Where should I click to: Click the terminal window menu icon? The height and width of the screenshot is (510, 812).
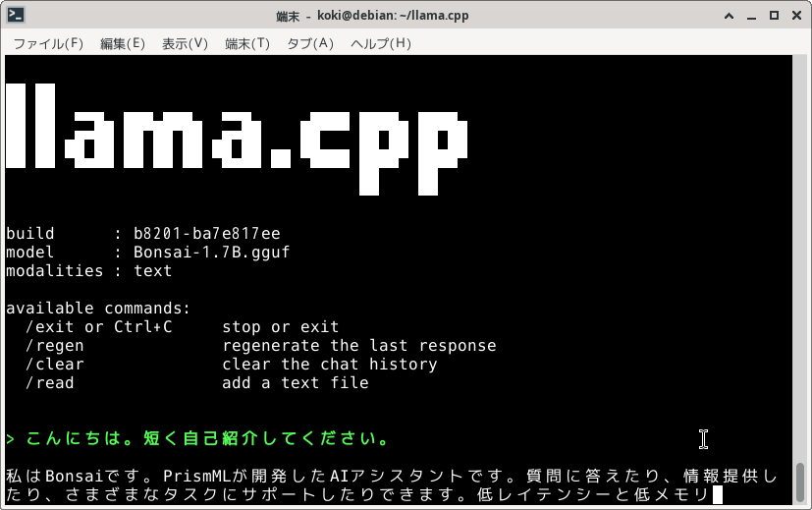coord(15,15)
